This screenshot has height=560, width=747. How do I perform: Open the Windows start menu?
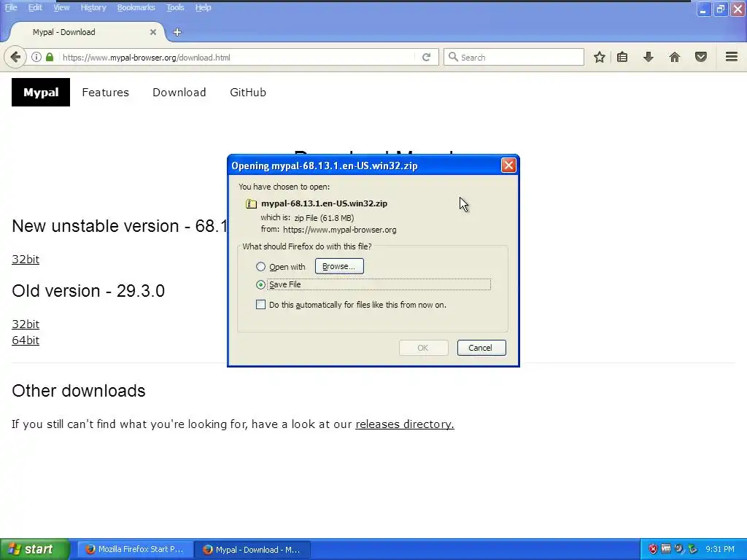pos(35,549)
